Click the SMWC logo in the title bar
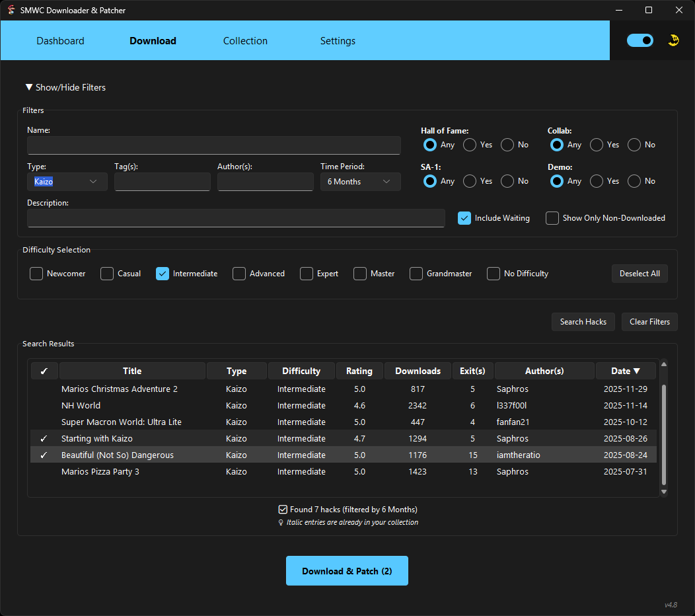Screen dimensions: 695x616 9,10
